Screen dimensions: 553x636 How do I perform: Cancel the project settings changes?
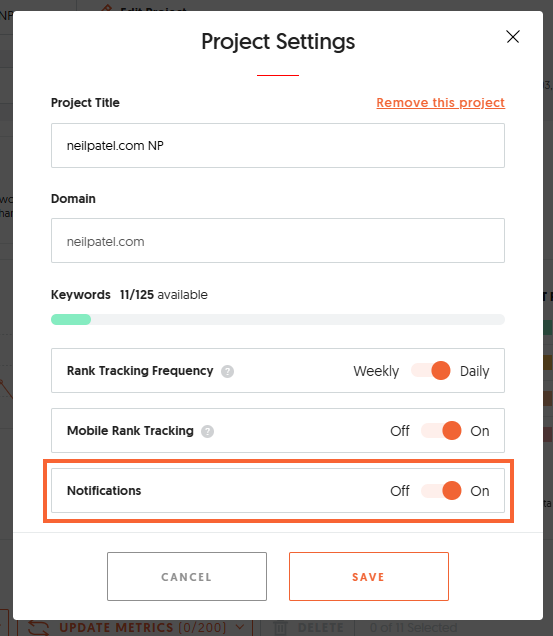pos(187,576)
